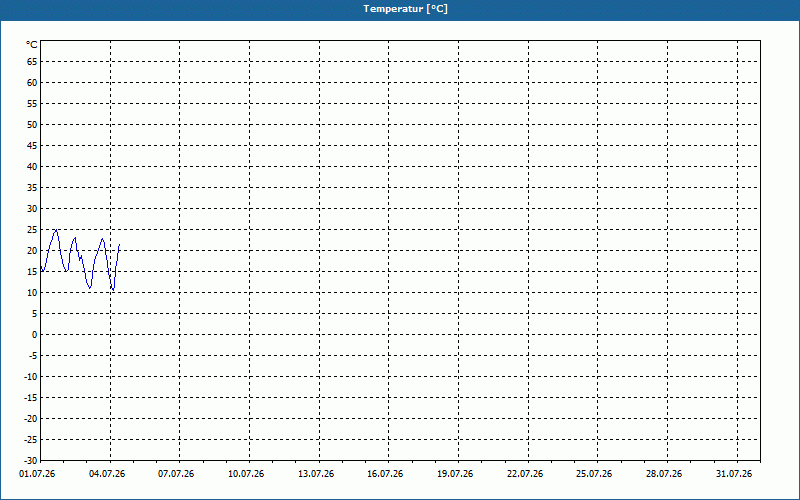Click the 55 value on the y-axis
The image size is (800, 500).
click(x=32, y=104)
